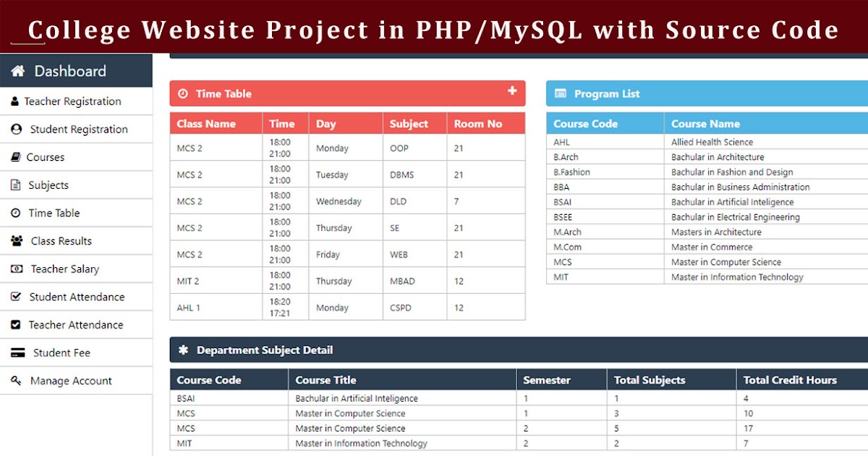Click the asterisk icon beside Department Subject Detail
The image size is (868, 456).
183,350
